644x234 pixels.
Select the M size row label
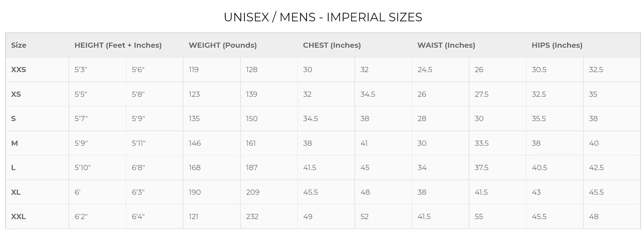coord(15,143)
